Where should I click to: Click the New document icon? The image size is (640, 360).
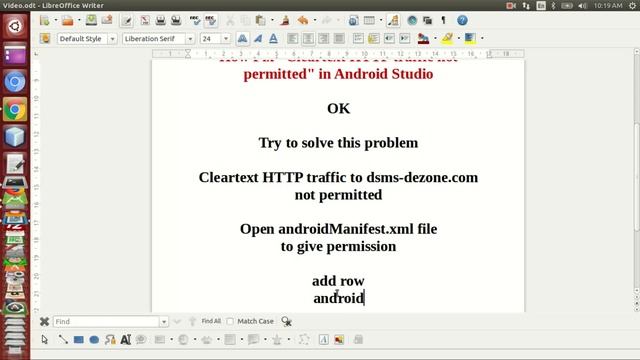point(44,20)
